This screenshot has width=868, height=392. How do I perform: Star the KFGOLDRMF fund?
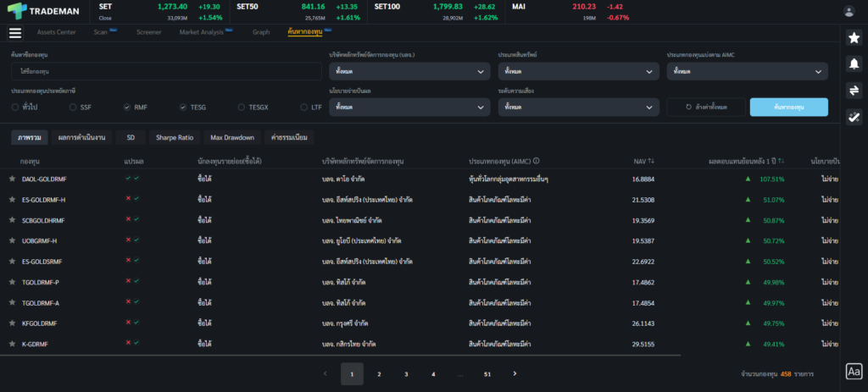12,323
